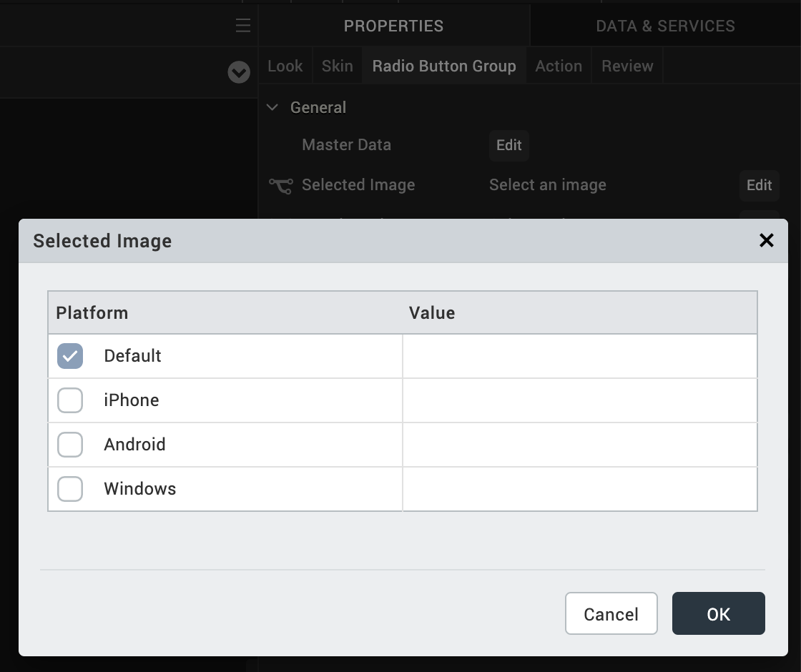Select the Action tab

point(559,66)
